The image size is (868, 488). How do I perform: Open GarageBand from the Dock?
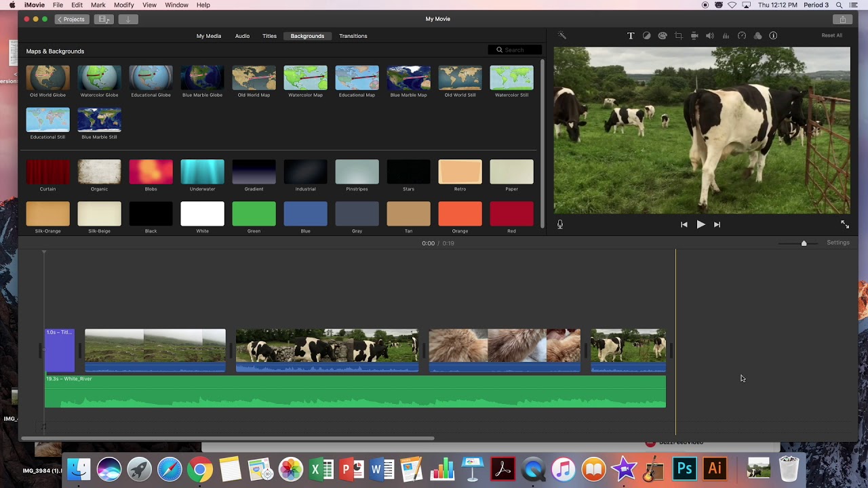tap(654, 469)
